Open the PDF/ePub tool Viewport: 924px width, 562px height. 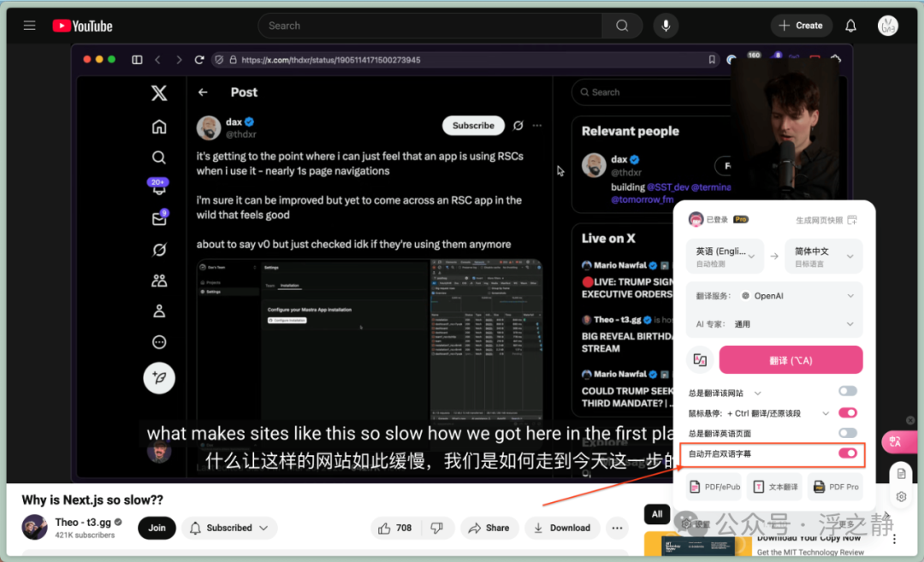pyautogui.click(x=714, y=487)
